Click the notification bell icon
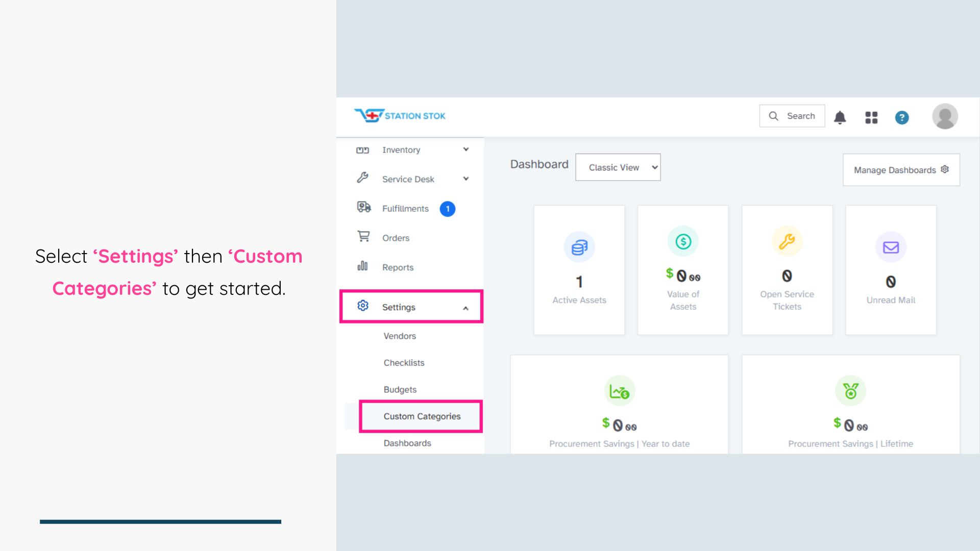This screenshot has height=551, width=980. pyautogui.click(x=840, y=117)
